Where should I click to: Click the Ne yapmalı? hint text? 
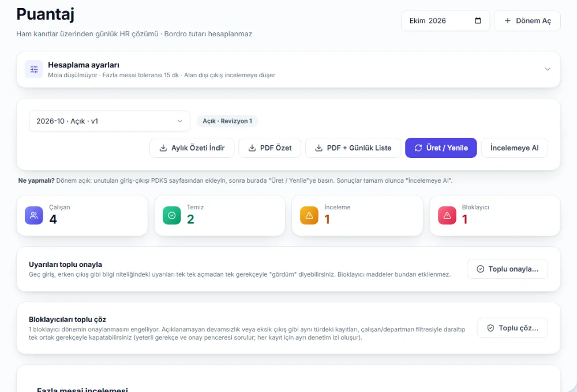pos(235,180)
